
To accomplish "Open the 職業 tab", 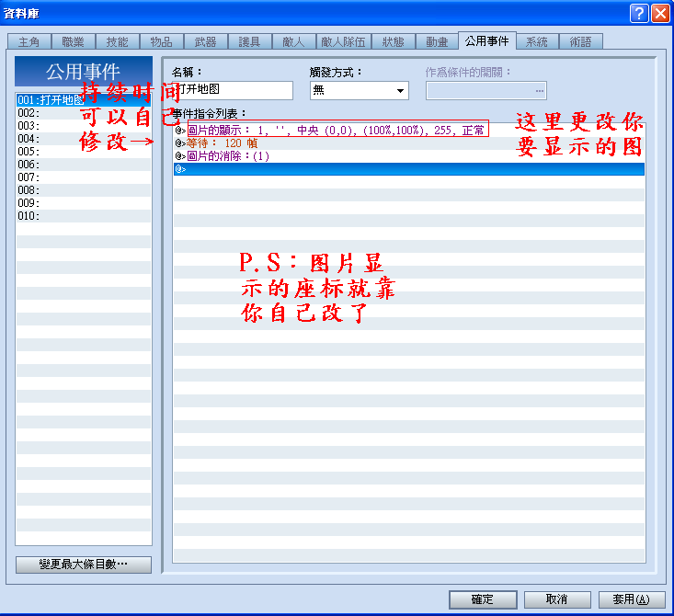I will (x=73, y=41).
